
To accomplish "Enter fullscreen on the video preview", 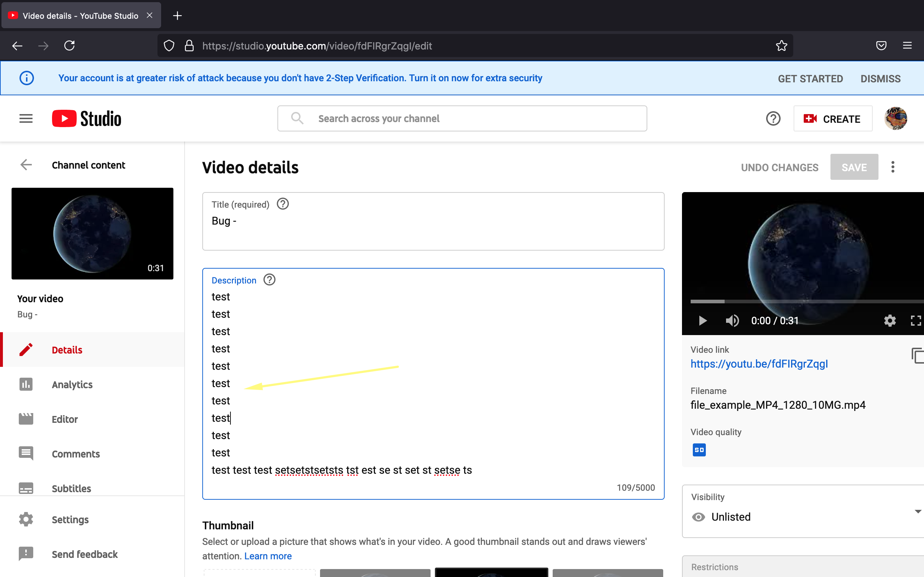I will 916,321.
